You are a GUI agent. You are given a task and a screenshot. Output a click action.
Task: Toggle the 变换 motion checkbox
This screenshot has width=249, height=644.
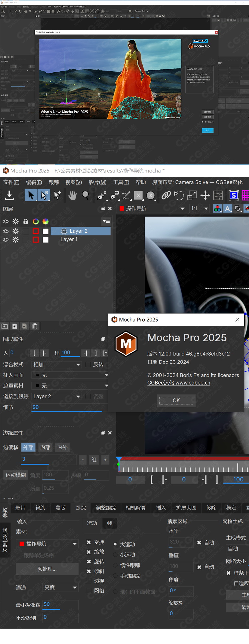[89, 542]
